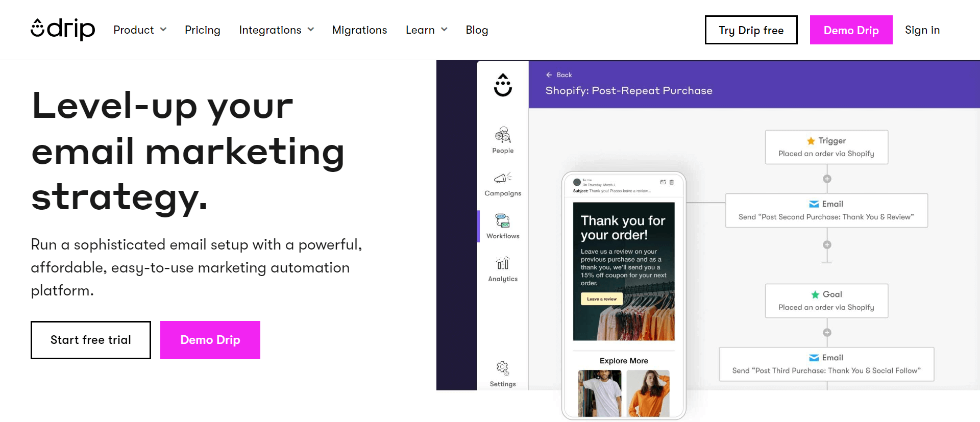Open the Drip logo homepage link
The image size is (980, 422).
pyautogui.click(x=63, y=29)
